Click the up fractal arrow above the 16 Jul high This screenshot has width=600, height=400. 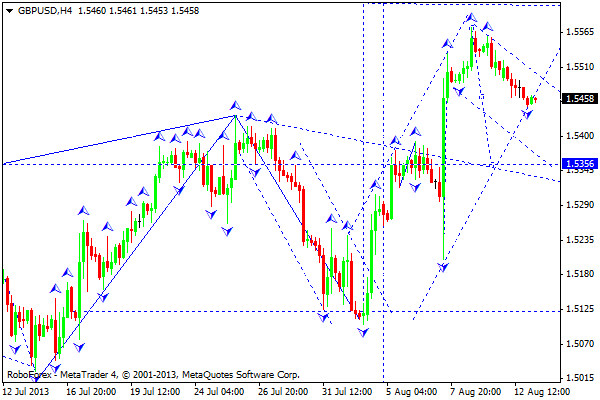[83, 210]
